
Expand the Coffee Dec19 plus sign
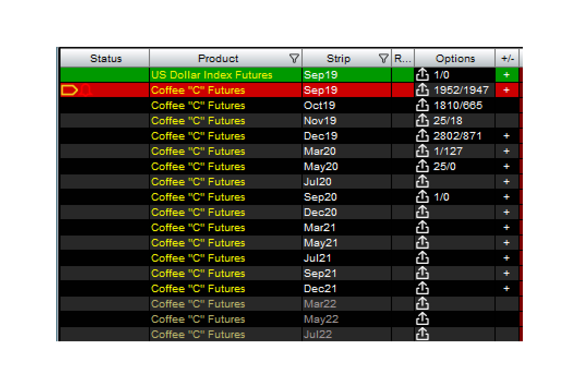pyautogui.click(x=506, y=136)
